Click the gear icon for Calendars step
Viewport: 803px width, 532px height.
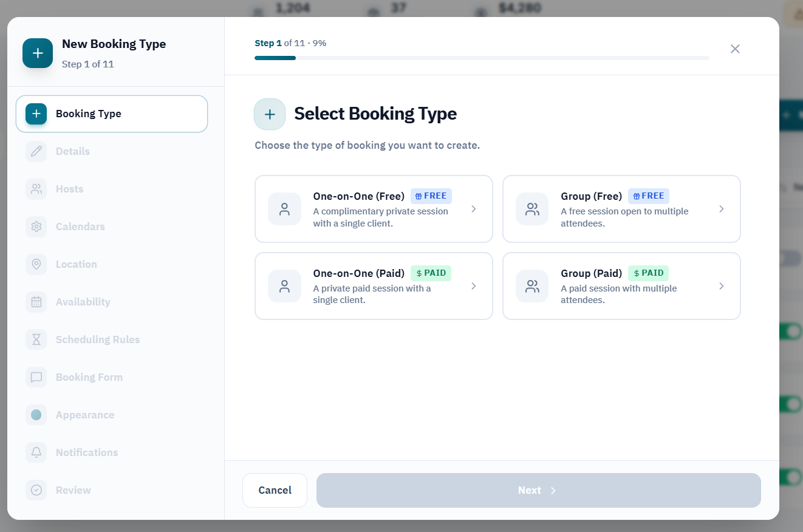pos(36,227)
